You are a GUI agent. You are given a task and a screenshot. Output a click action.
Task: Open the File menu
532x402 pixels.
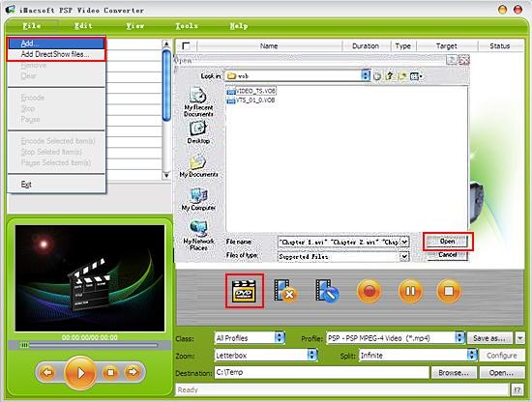[32, 26]
